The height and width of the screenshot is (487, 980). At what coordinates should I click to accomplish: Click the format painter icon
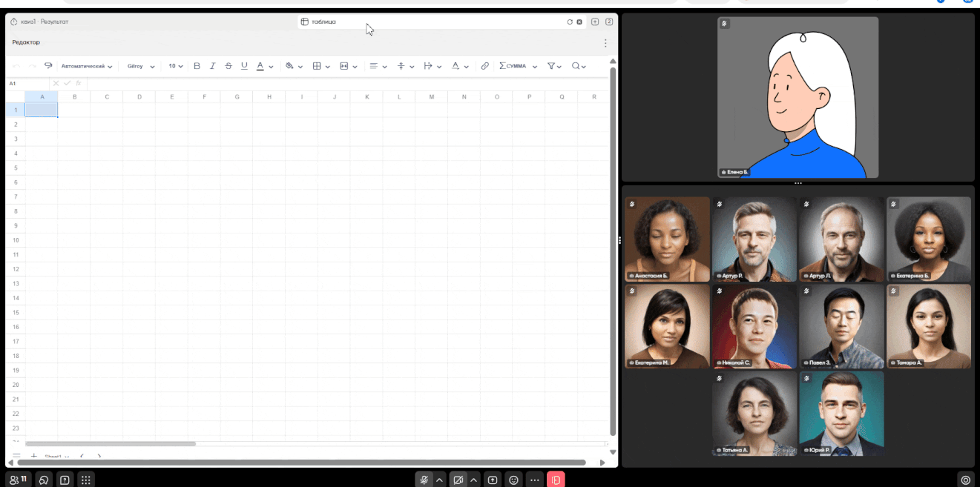[x=48, y=66]
